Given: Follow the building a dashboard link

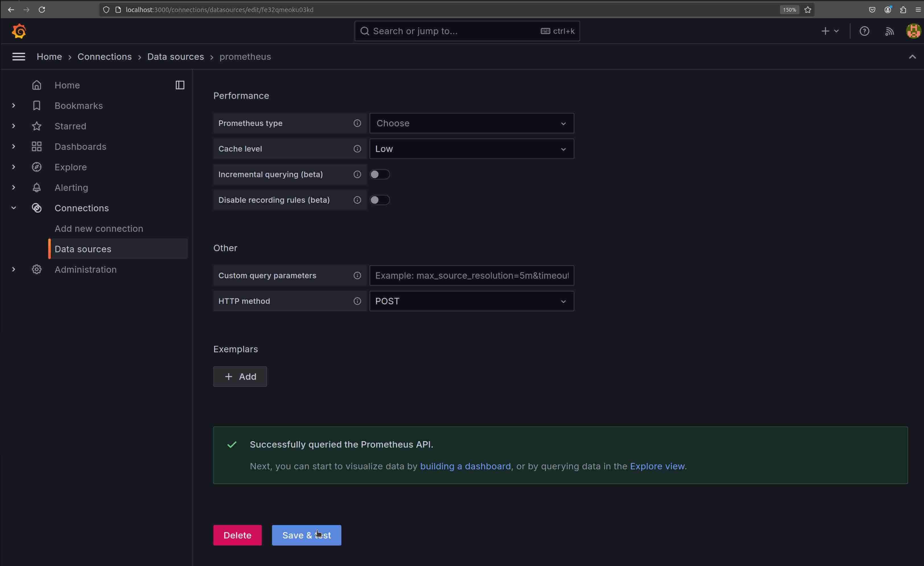Looking at the screenshot, I should tap(465, 466).
